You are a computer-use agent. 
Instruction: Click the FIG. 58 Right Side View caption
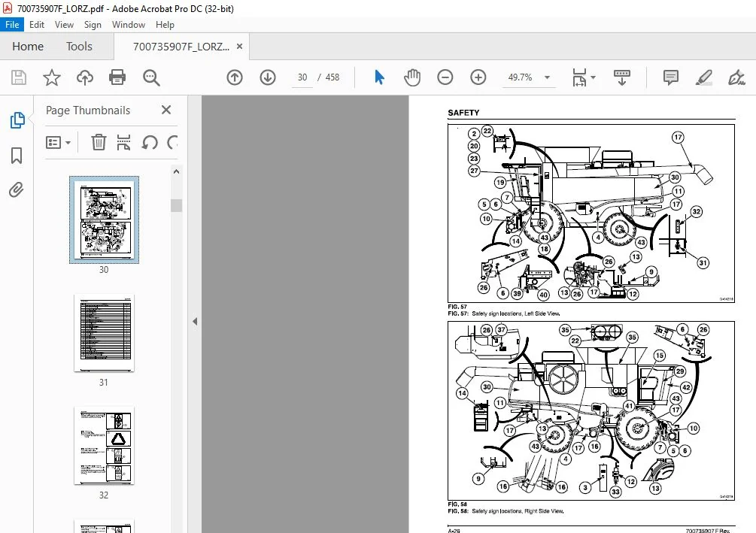click(x=506, y=511)
